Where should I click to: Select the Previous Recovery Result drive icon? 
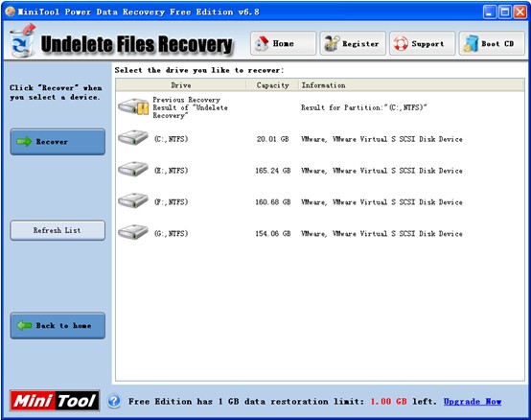(133, 106)
